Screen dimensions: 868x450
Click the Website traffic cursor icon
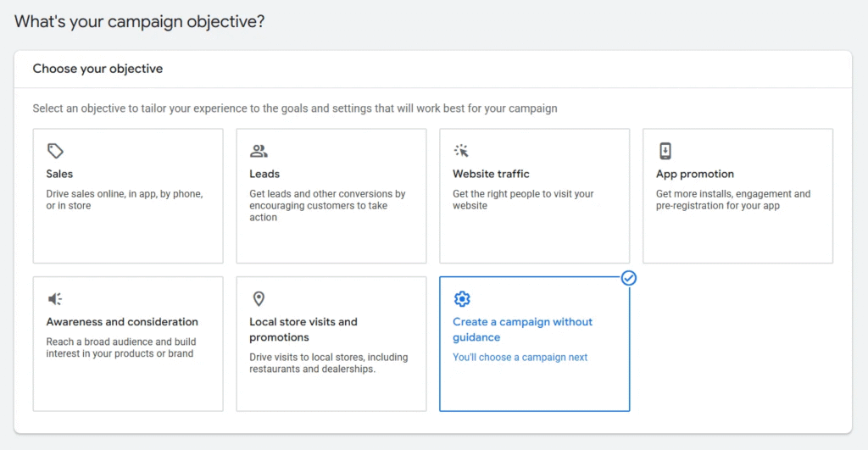462,151
